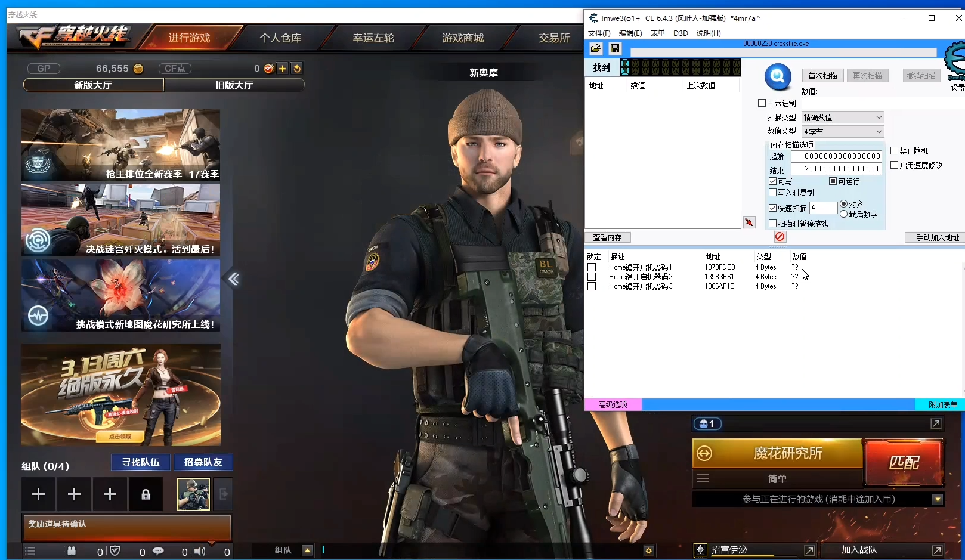
Task: Select the 最后数字 radio button
Action: pos(844,214)
